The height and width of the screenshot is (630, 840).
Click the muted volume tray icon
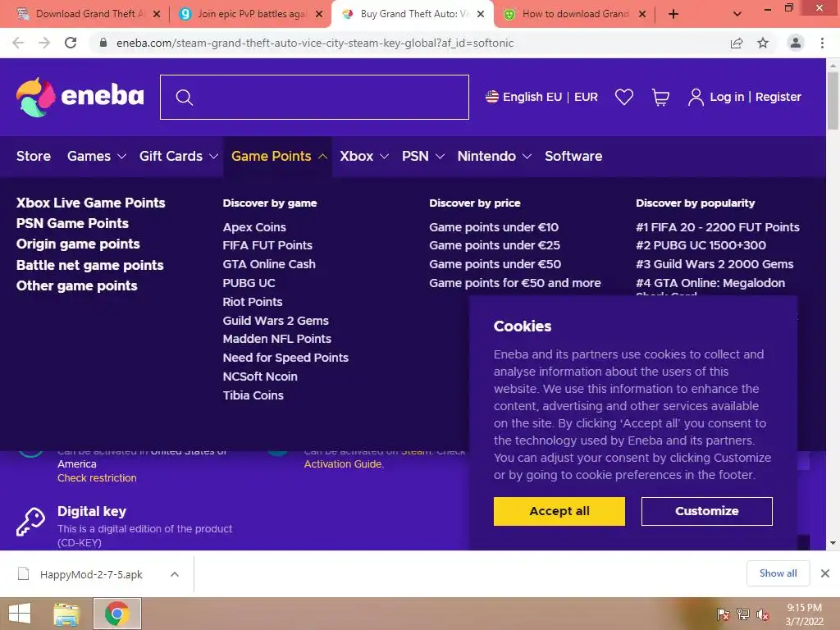pos(763,614)
